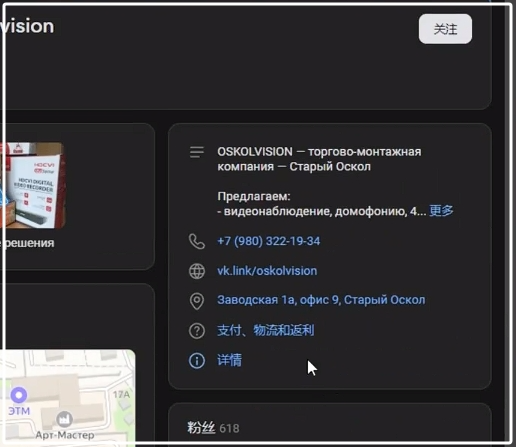Click the description lines icon
The width and height of the screenshot is (516, 447).
click(x=197, y=152)
